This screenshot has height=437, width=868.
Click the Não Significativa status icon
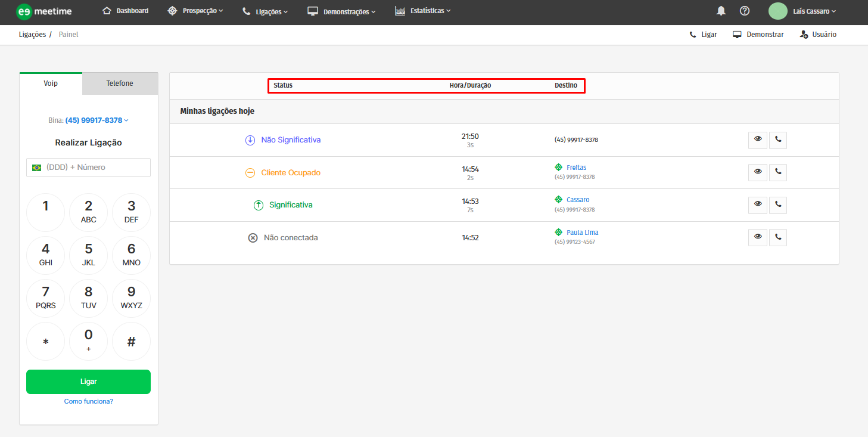pos(250,140)
